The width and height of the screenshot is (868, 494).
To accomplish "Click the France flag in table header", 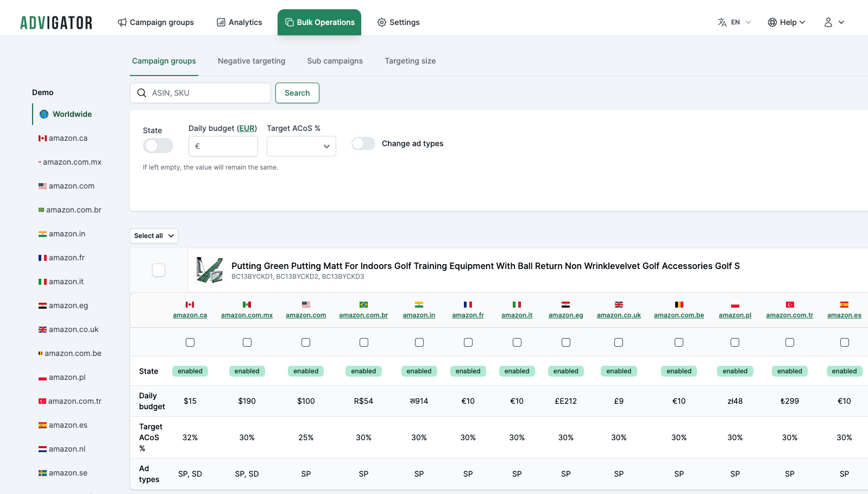I will point(468,305).
